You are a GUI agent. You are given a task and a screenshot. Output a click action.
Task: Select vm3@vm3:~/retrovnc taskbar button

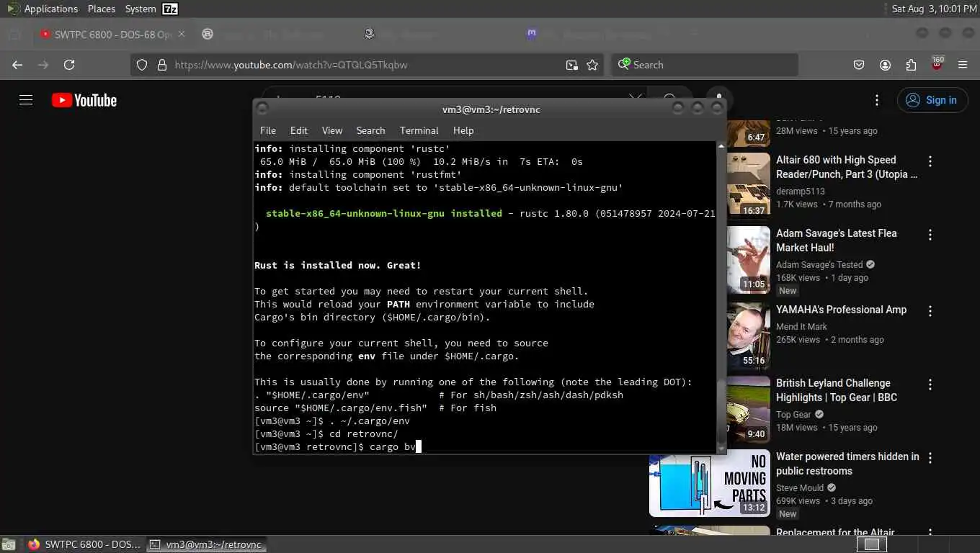coord(207,544)
